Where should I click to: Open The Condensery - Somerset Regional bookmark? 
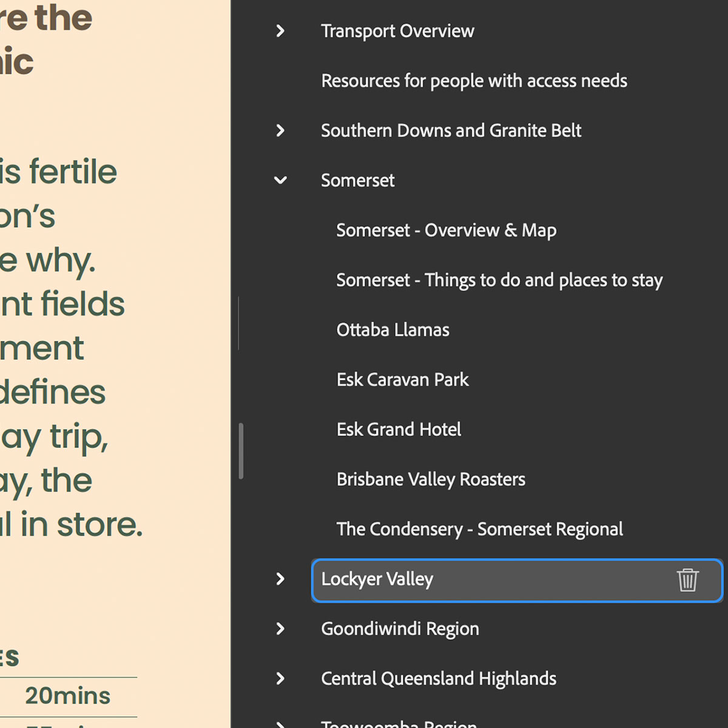point(479,529)
